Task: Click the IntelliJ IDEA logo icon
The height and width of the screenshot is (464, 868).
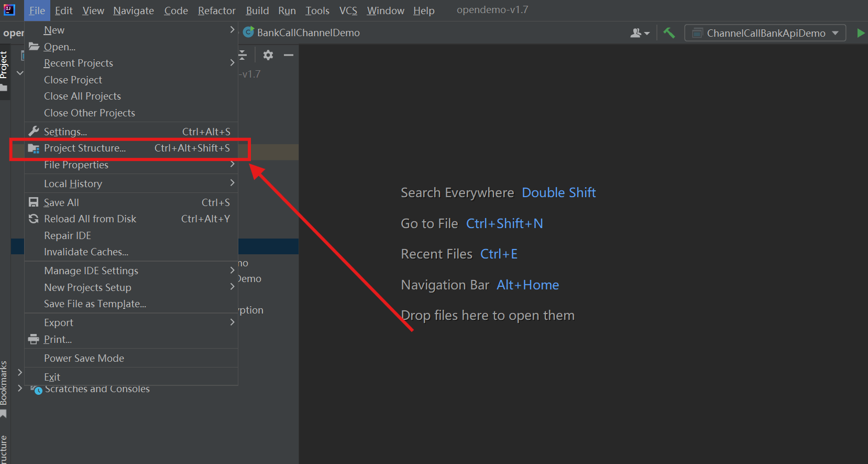Action: coord(9,9)
